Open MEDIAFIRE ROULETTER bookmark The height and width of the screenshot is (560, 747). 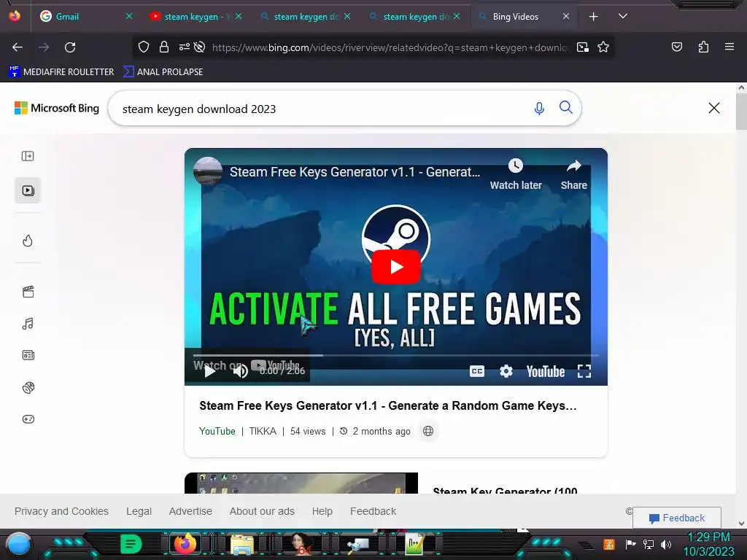coord(61,72)
